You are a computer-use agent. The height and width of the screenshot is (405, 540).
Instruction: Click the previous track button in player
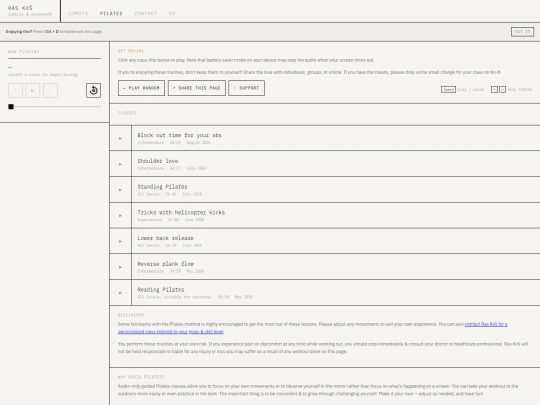coord(15,91)
